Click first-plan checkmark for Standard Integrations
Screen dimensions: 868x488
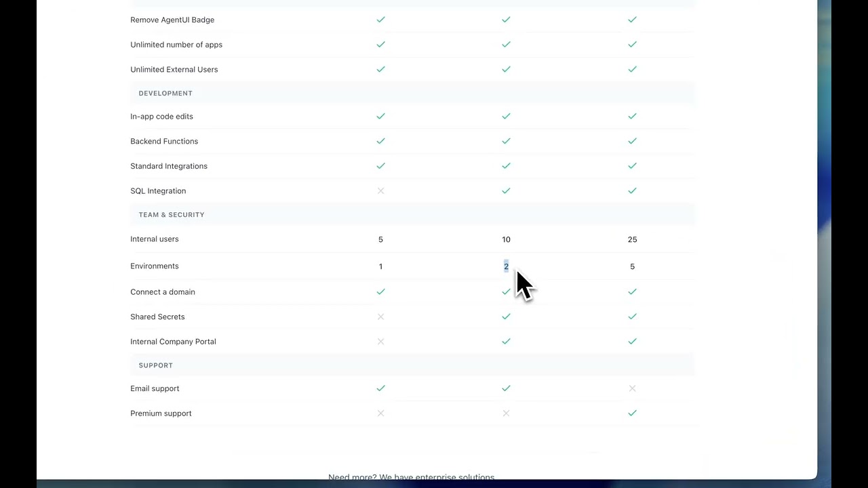(380, 166)
